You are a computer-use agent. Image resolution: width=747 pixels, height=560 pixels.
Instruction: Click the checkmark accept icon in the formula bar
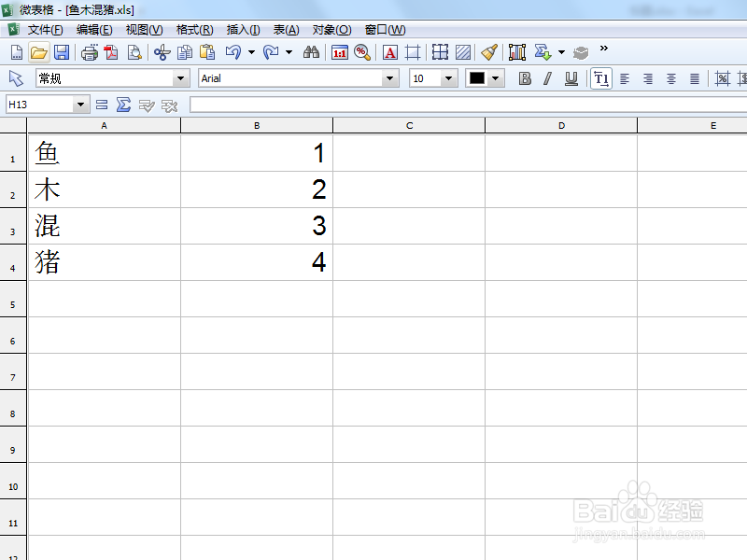(x=147, y=105)
